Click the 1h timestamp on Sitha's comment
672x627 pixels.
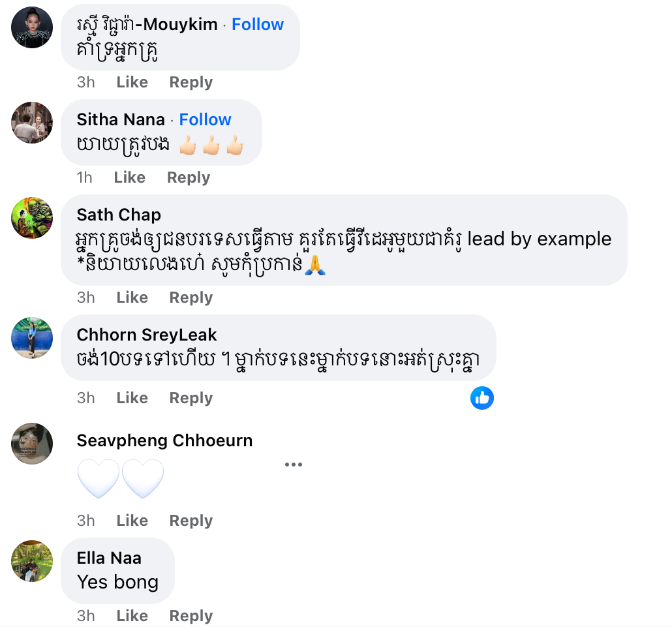coord(85,177)
